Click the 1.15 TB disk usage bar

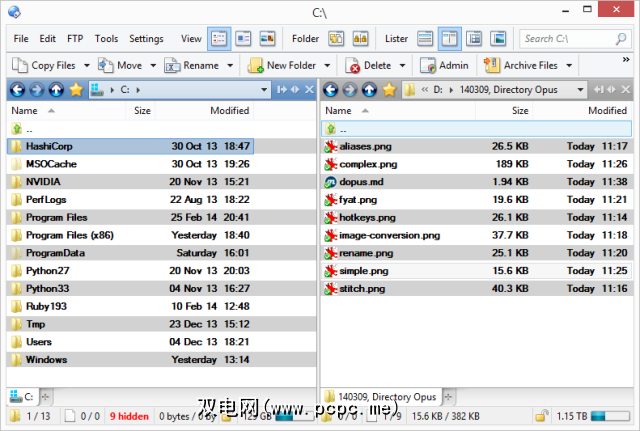coord(610,416)
